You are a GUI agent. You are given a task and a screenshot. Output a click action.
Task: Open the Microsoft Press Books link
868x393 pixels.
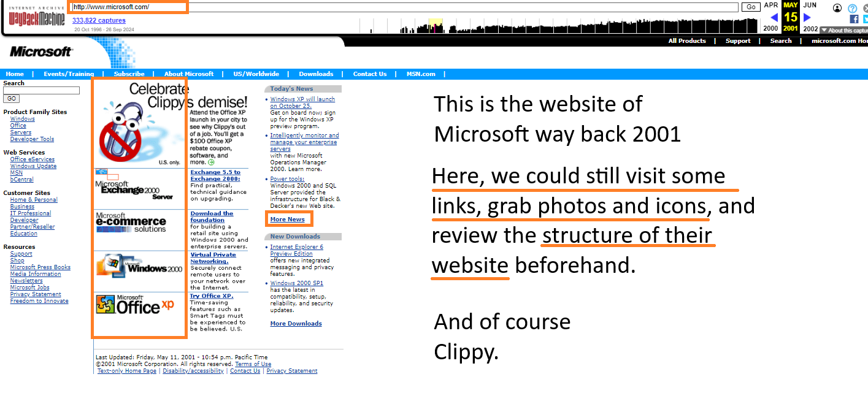coord(40,267)
